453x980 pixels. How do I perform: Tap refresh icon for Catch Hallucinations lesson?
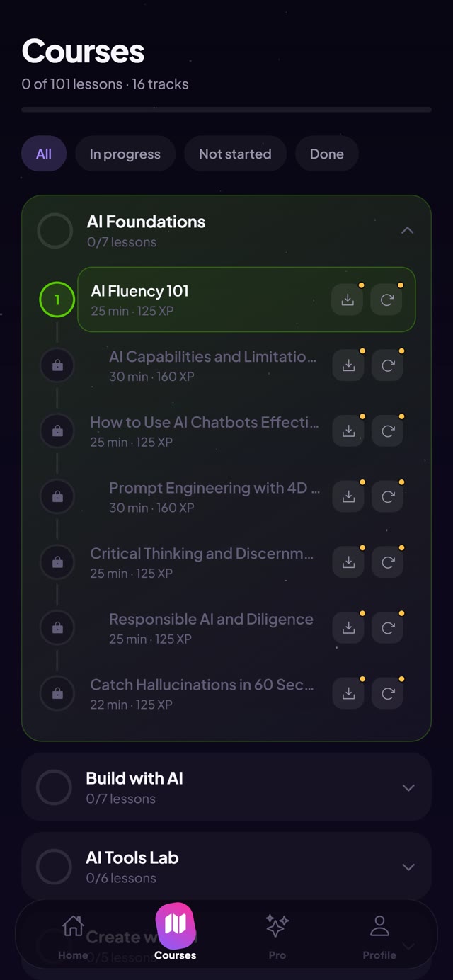click(388, 694)
